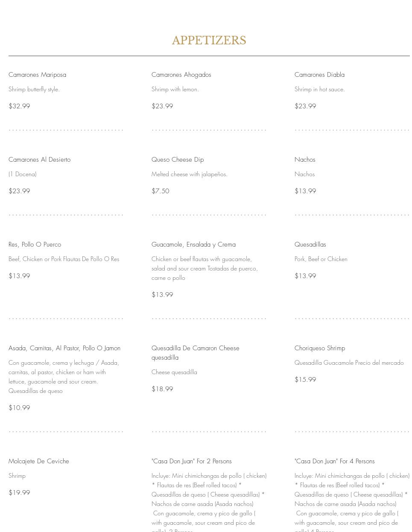Open the Choriqueso Shrimp menu item
The width and height of the screenshot is (412, 532).
tap(320, 348)
